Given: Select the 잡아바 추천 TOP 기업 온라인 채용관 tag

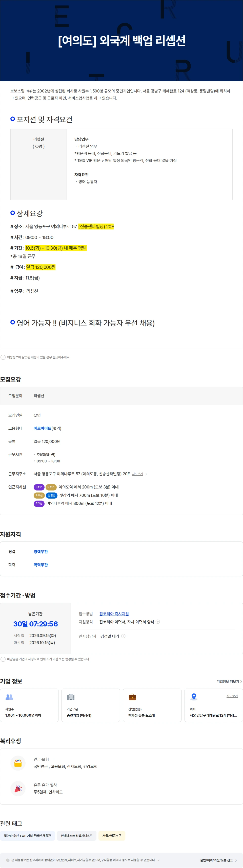Looking at the screenshot, I should pyautogui.click(x=27, y=836).
